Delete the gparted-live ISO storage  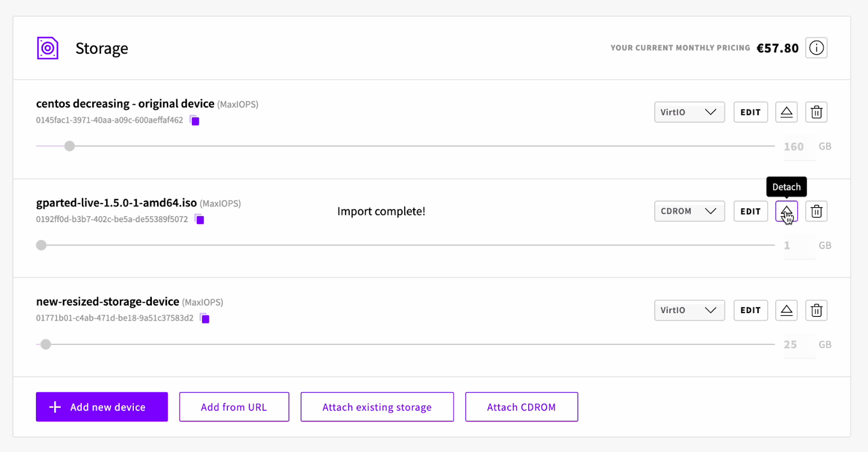pos(816,211)
